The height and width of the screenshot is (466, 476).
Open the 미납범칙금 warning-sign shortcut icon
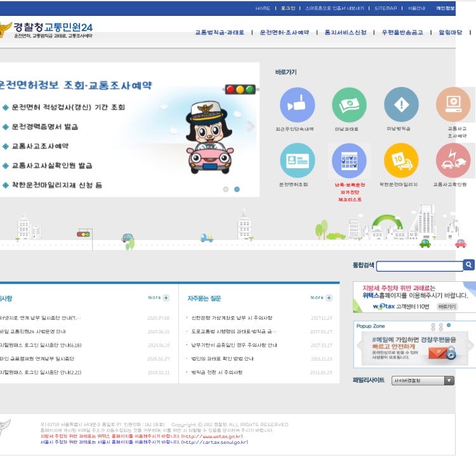[x=401, y=104]
